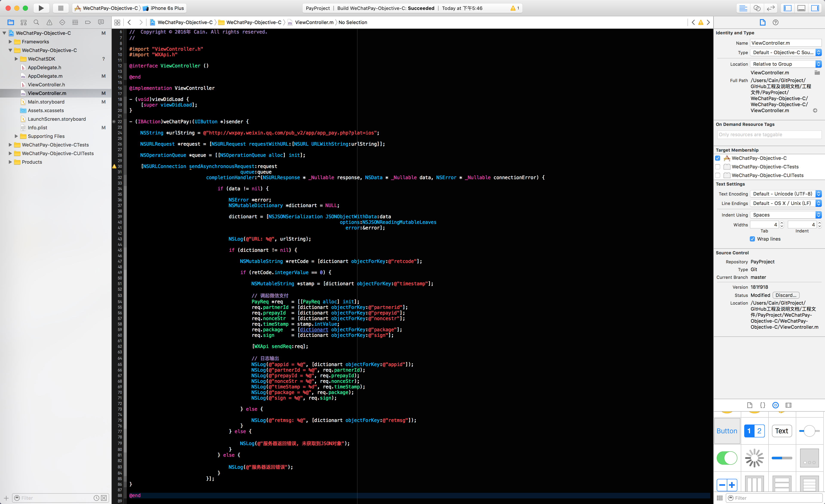Uncheck WeChatPay-Objective-C target membership
825x504 pixels.
coord(718,158)
